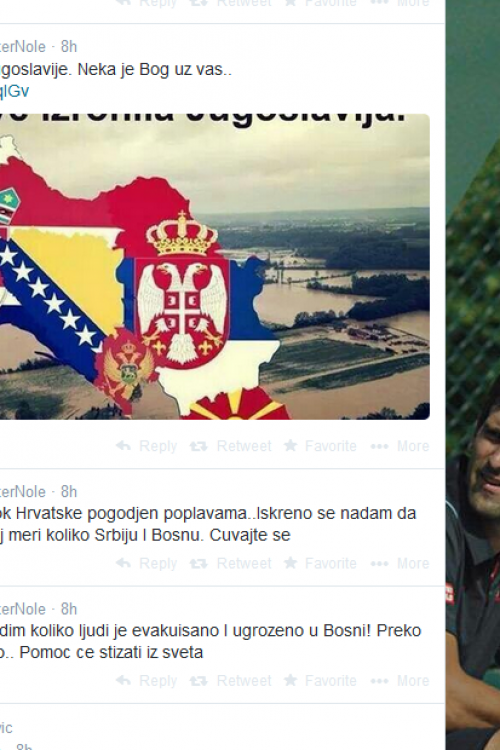Retweet the Pomoc ce stizati iz sveta tweet
The height and width of the screenshot is (750, 500).
coord(230,681)
